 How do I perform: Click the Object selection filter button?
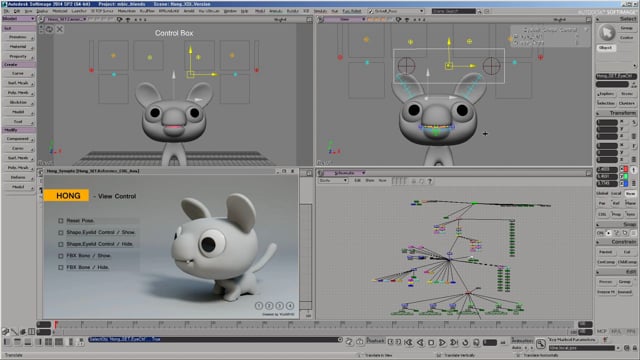coord(606,48)
